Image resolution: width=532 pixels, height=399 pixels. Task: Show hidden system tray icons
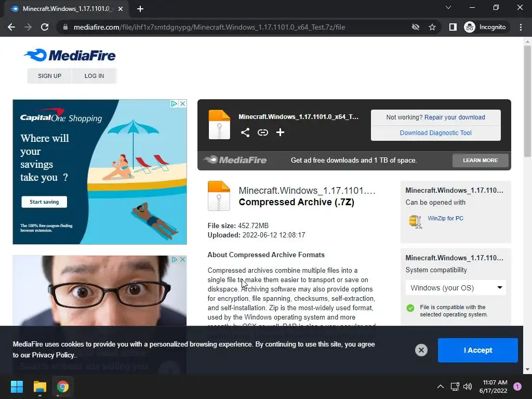point(441,387)
